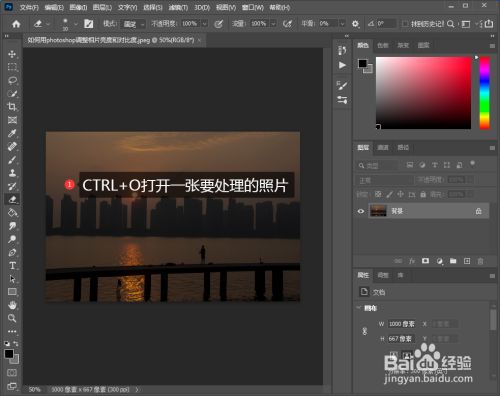Toggle lock transparent pixels in Layers panel
The width and height of the screenshot is (500, 396).
(378, 194)
